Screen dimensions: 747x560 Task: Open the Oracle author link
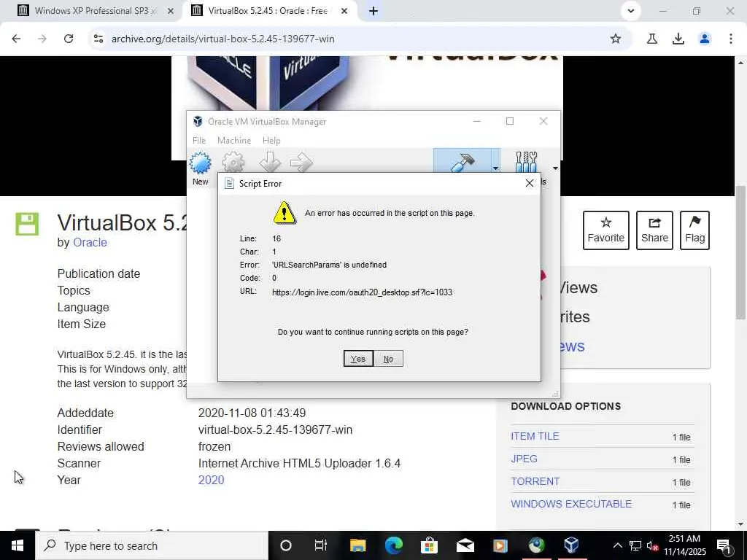[x=90, y=242]
